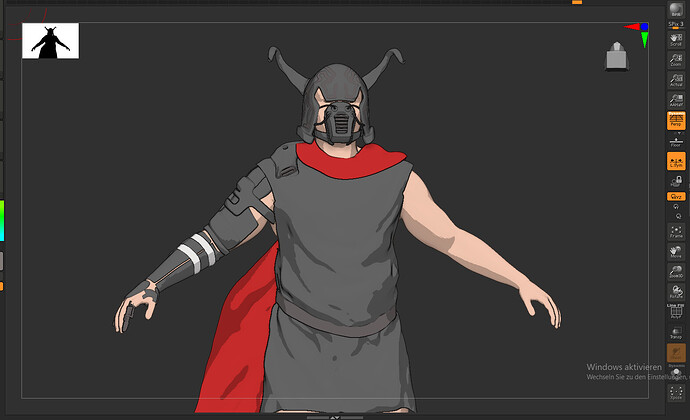The height and width of the screenshot is (420, 690).
Task: Click the BPR render button
Action: point(676,6)
